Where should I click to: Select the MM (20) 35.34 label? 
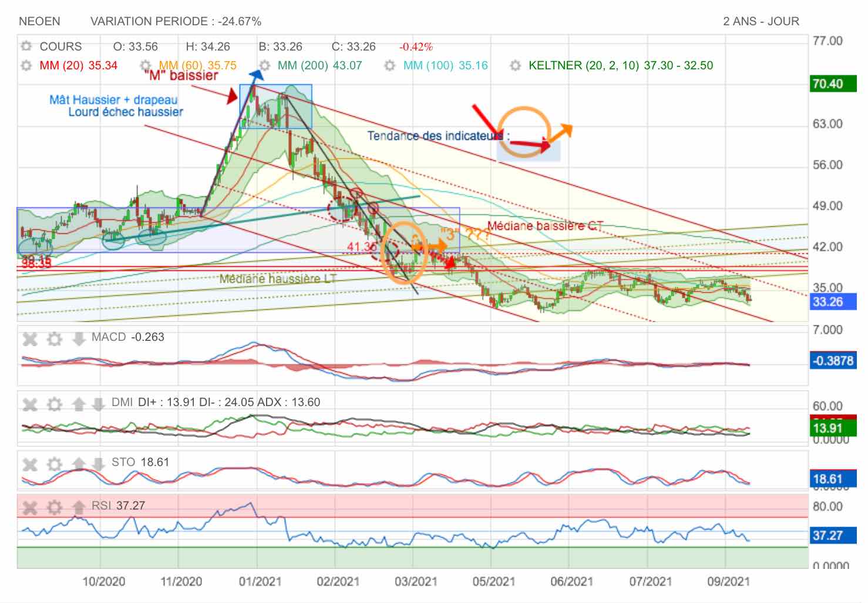78,65
